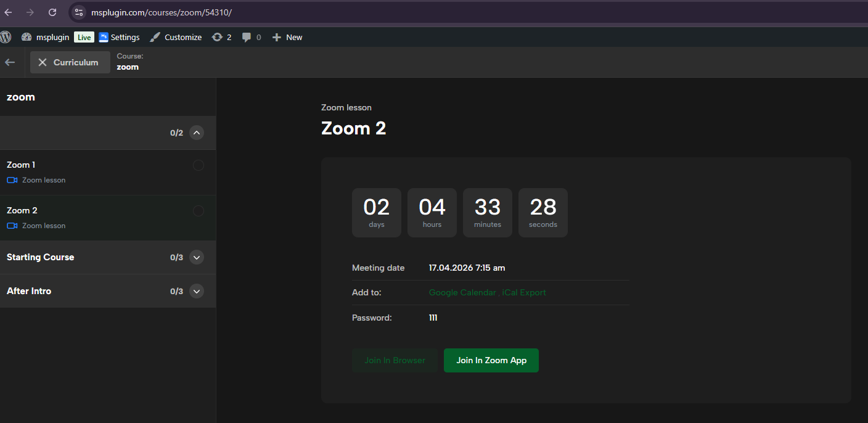Go back with the course header arrow
This screenshot has height=423, width=868.
(10, 62)
